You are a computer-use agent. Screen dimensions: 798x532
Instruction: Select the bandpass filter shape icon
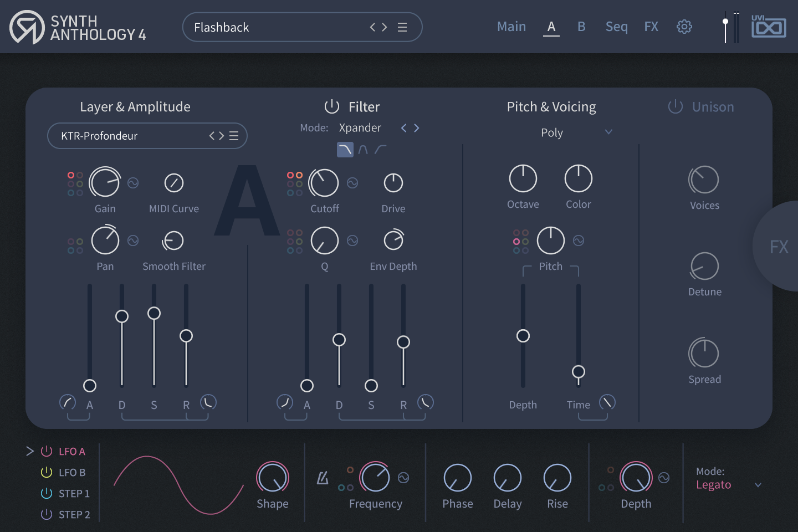[363, 149]
